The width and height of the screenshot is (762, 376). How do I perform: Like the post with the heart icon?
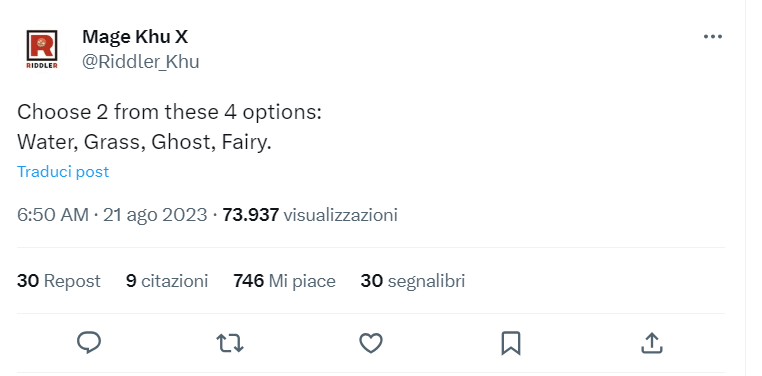click(371, 343)
